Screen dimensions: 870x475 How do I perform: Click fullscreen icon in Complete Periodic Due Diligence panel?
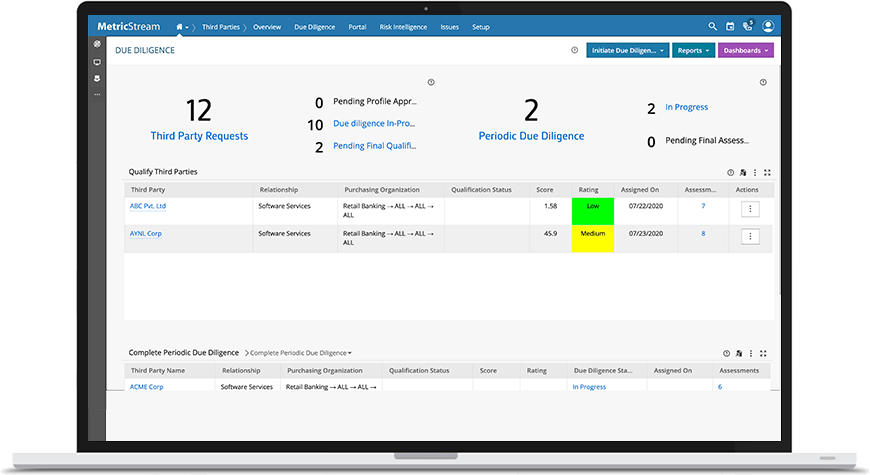pyautogui.click(x=765, y=353)
